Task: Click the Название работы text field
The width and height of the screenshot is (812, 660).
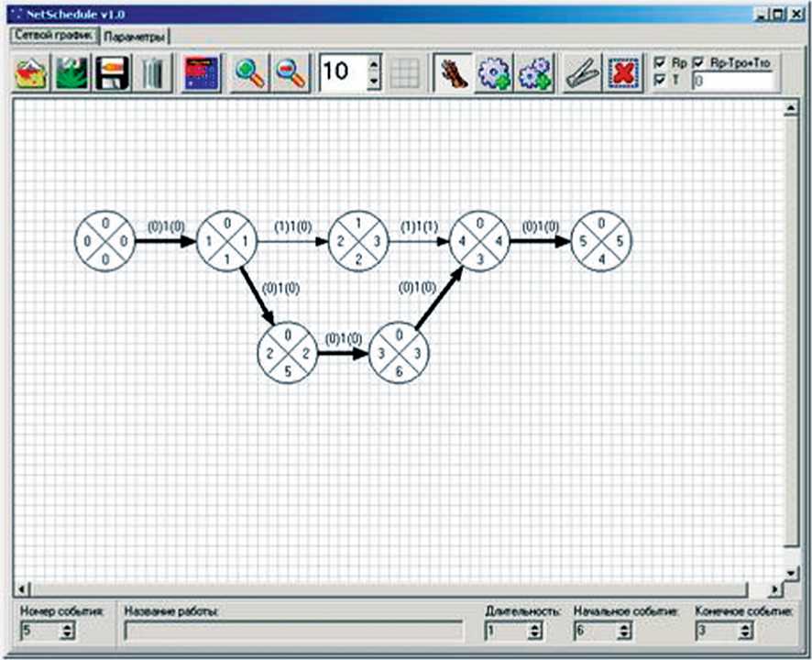Action: 293,631
